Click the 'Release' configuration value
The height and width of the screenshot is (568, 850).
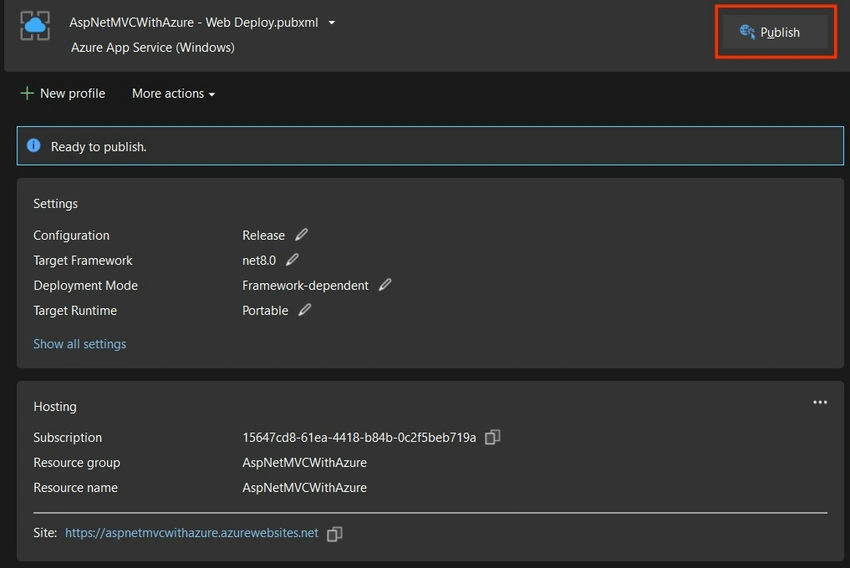coord(263,235)
